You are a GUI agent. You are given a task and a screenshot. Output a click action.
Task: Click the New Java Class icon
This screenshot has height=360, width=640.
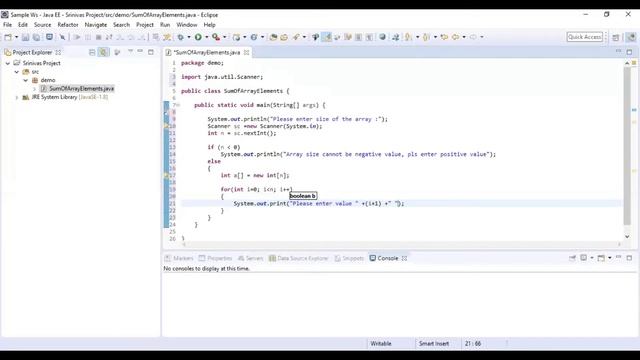[254, 37]
